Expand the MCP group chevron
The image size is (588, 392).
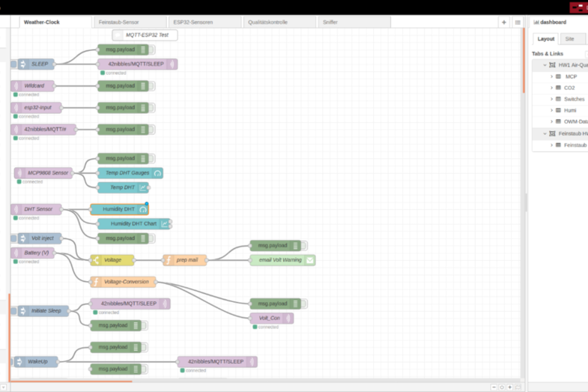pyautogui.click(x=551, y=76)
